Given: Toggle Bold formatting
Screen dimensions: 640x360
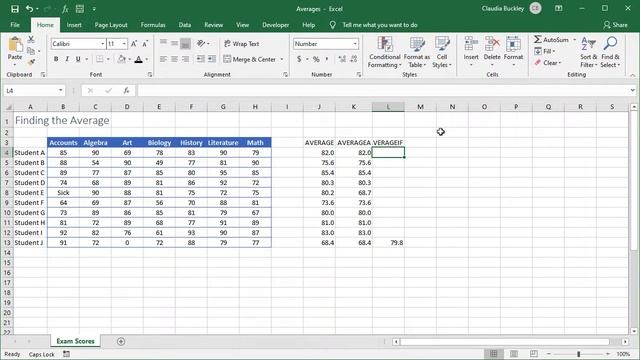Looking at the screenshot, I should 56,59.
